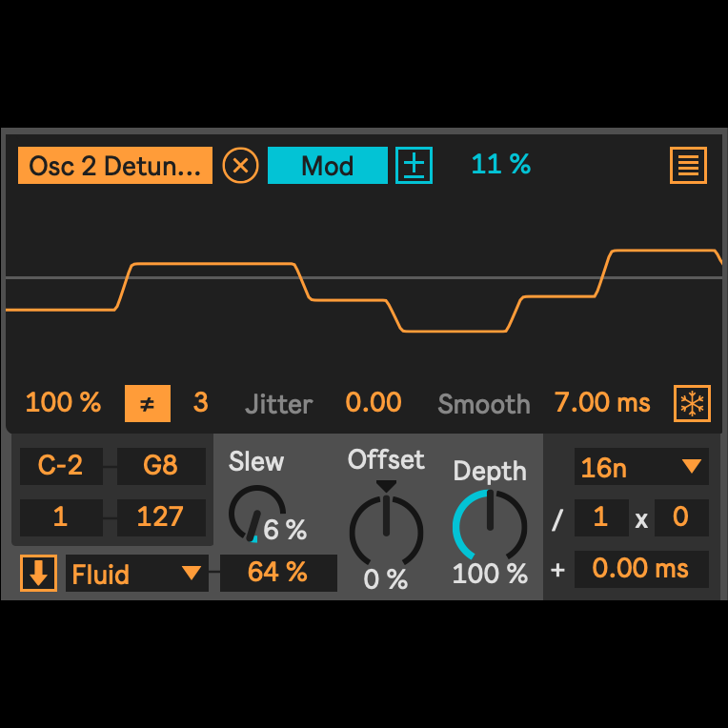Screen dimensions: 728x728
Task: Expand the 16n rate dropdown
Action: 641,467
